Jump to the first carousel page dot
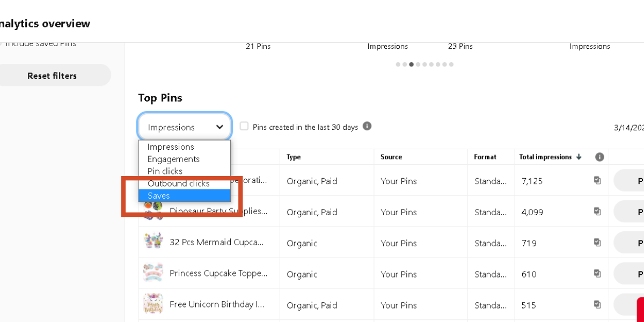This screenshot has height=322, width=644. (398, 64)
